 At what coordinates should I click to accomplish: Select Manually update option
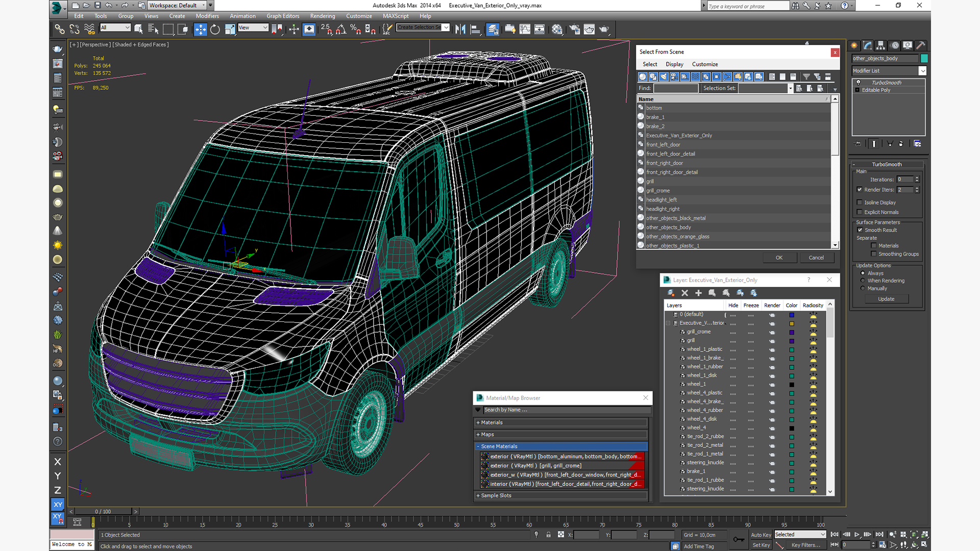[x=863, y=288]
